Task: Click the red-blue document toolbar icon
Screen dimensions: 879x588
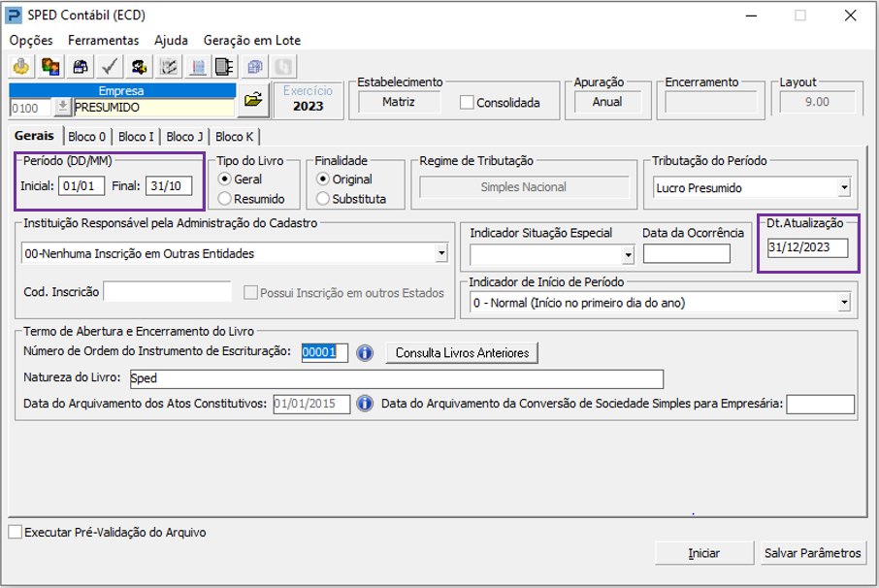Action: click(x=198, y=67)
